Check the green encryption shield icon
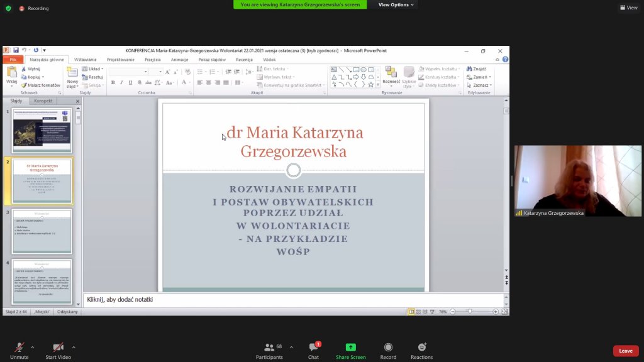This screenshot has height=362, width=644. point(8,8)
